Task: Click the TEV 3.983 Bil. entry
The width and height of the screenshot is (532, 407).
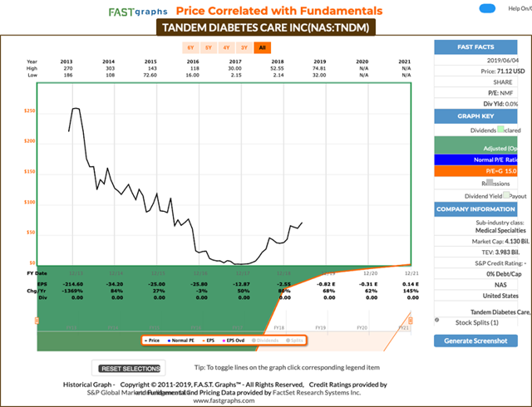Action: tap(500, 253)
